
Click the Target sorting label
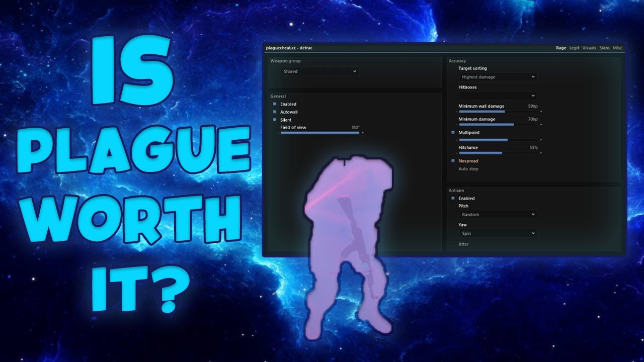(472, 68)
